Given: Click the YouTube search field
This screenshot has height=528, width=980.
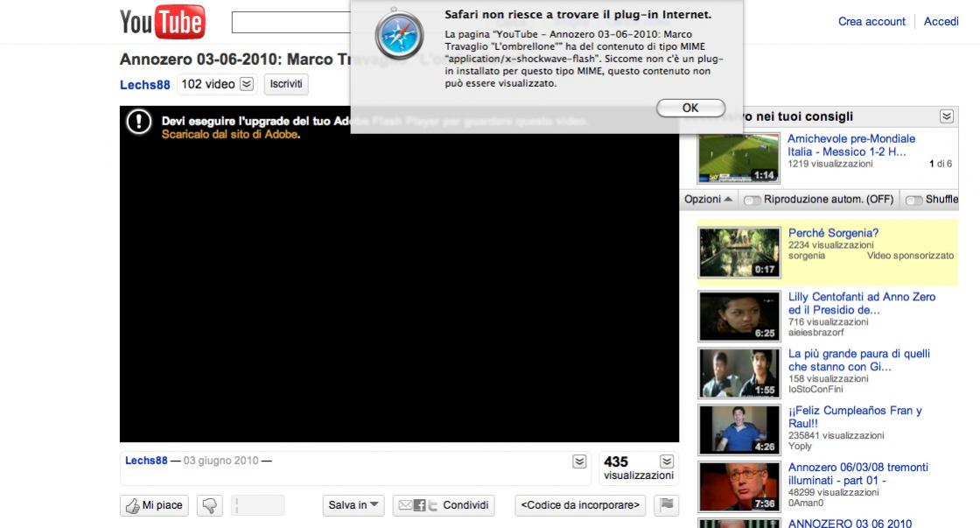Looking at the screenshot, I should 291,23.
